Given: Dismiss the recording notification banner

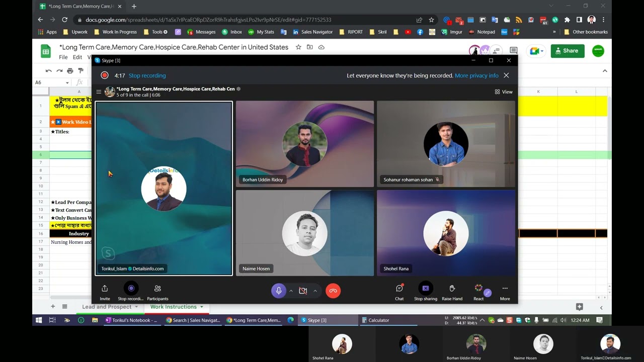Looking at the screenshot, I should [x=506, y=75].
